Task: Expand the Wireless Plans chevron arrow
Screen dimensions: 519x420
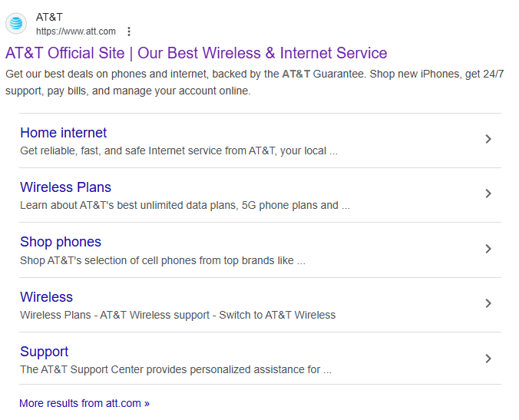Action: pyautogui.click(x=488, y=193)
